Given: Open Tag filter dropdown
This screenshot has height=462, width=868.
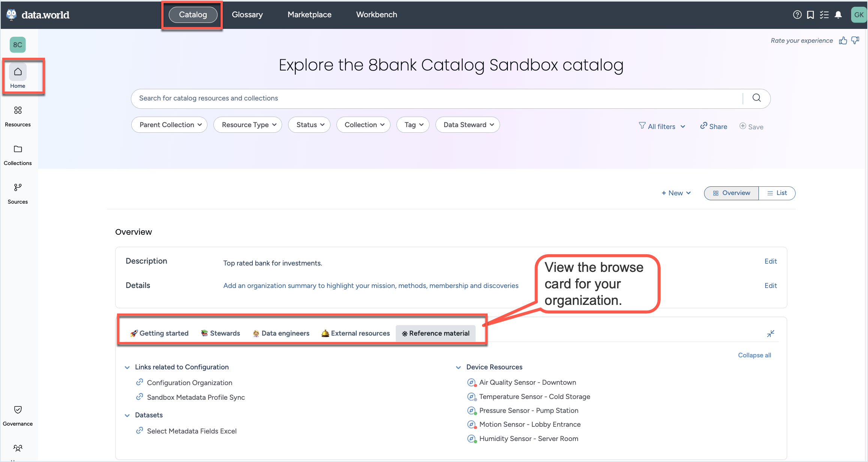Looking at the screenshot, I should pyautogui.click(x=413, y=125).
